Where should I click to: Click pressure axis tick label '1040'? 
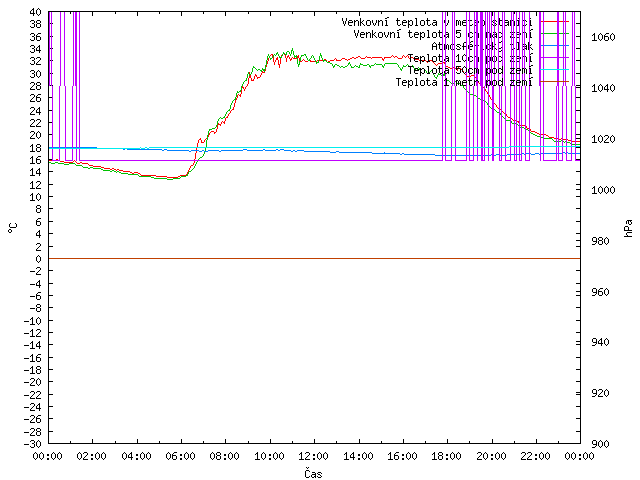coord(603,88)
